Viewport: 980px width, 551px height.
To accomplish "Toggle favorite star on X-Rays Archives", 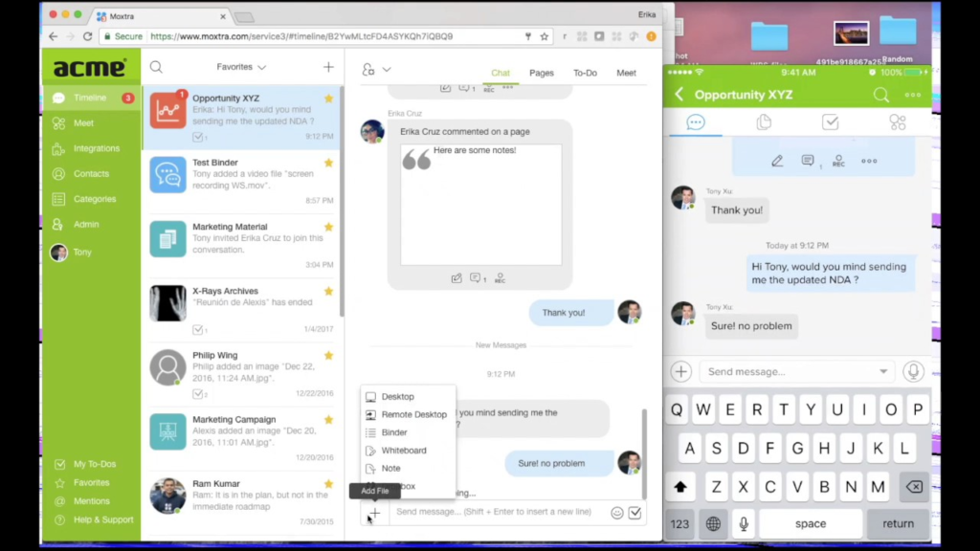I will pyautogui.click(x=329, y=291).
